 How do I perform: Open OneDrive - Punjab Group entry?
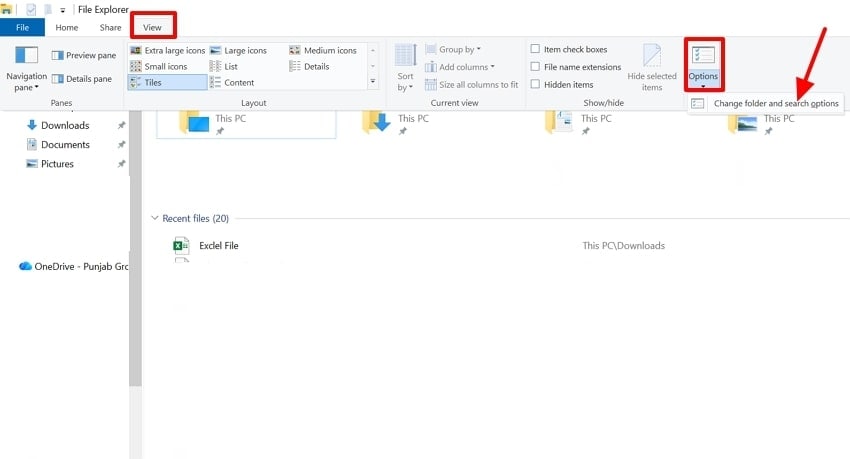(x=74, y=266)
